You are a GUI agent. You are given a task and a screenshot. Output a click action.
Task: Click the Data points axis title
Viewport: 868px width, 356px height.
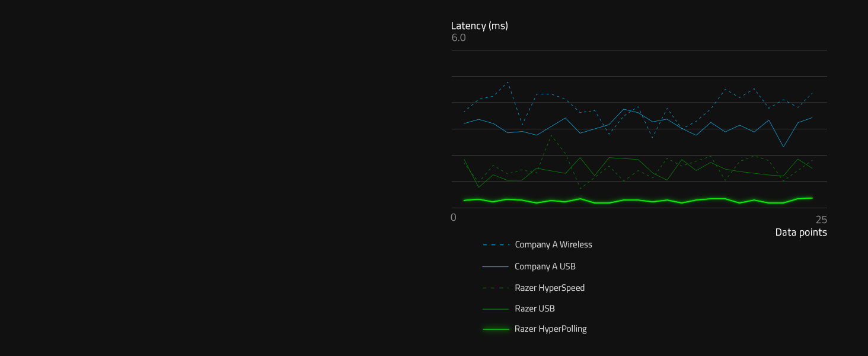tap(800, 233)
